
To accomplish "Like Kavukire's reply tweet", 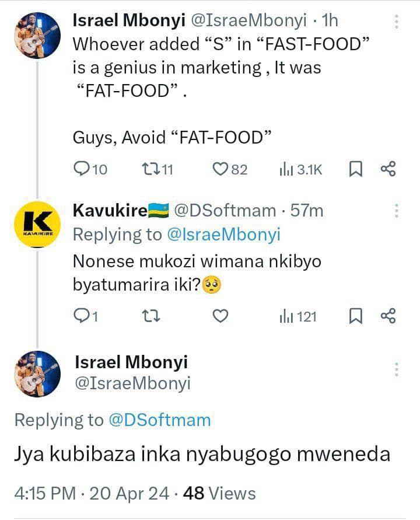I will (220, 316).
